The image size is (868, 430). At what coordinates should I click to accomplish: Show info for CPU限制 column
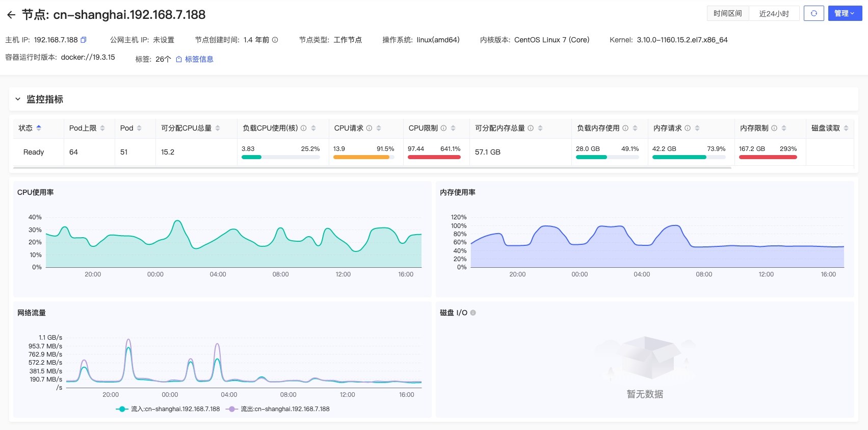coord(443,128)
